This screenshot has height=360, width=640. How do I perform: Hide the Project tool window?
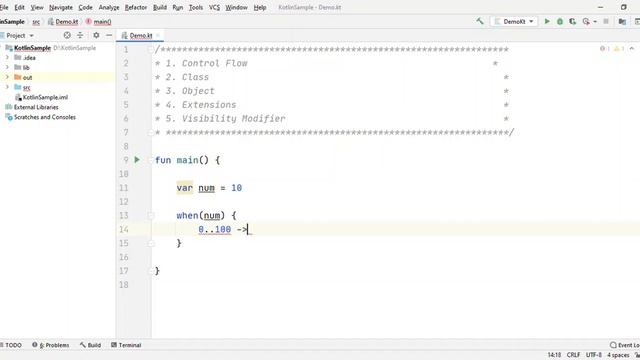[109, 36]
